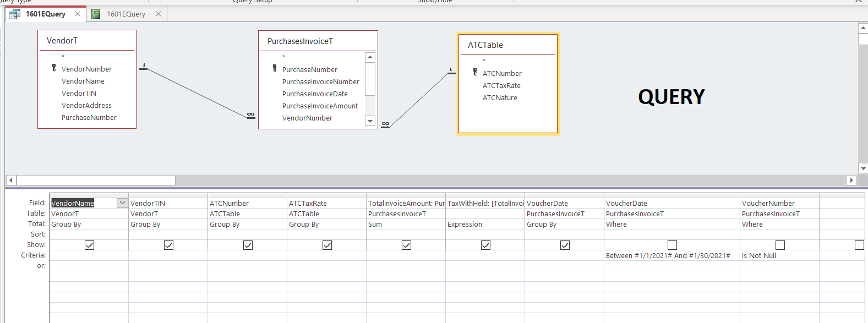The height and width of the screenshot is (323, 868).
Task: Close the second 1601EQuery tab
Action: (159, 14)
